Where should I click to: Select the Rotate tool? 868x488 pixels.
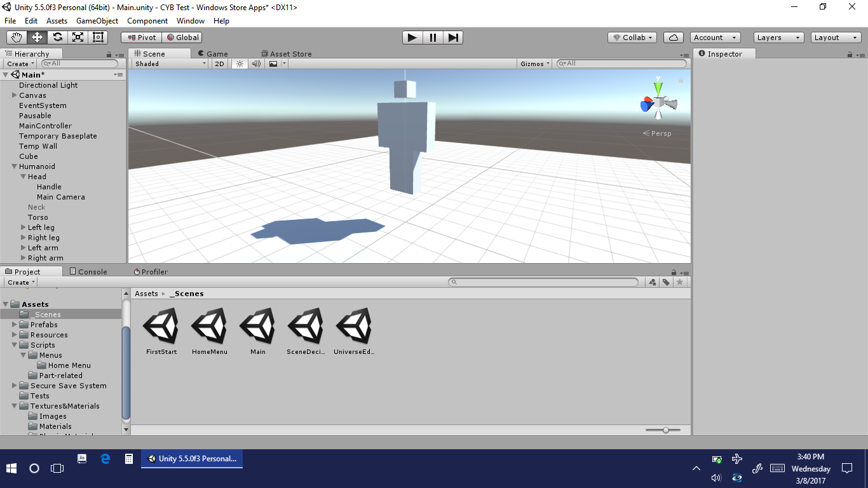[x=57, y=37]
